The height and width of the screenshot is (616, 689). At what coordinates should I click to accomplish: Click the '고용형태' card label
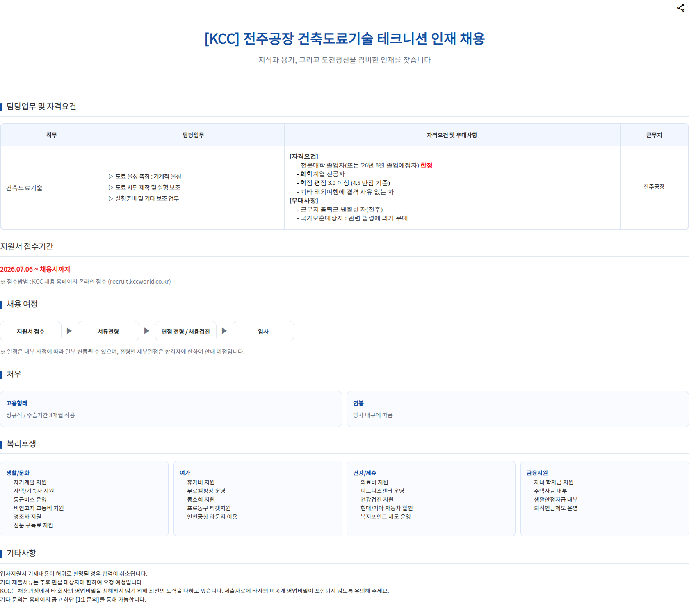[x=17, y=403]
